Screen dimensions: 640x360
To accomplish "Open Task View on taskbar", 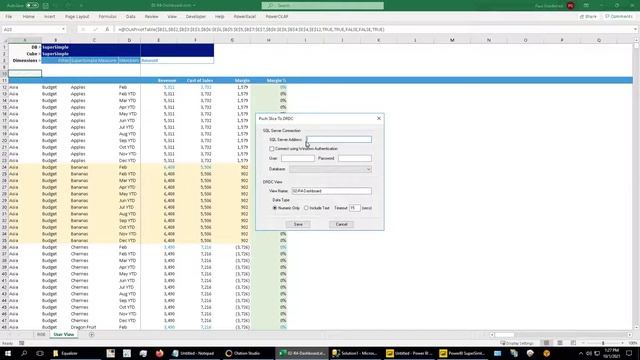I will (40, 353).
